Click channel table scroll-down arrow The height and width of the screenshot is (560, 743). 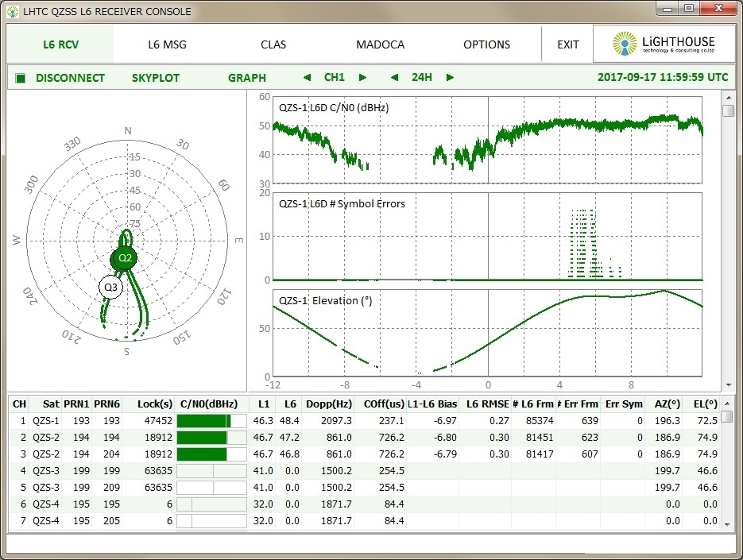[x=728, y=523]
